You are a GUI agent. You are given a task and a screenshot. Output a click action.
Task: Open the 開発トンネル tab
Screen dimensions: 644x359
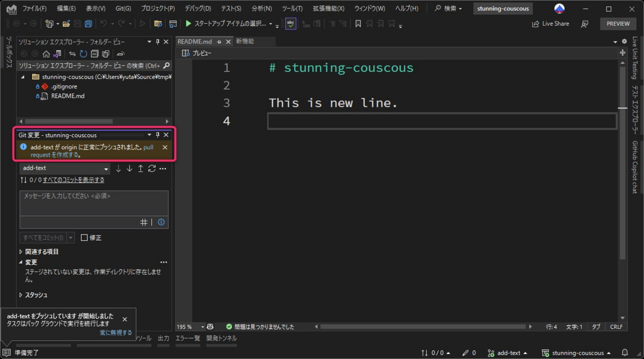coord(222,338)
